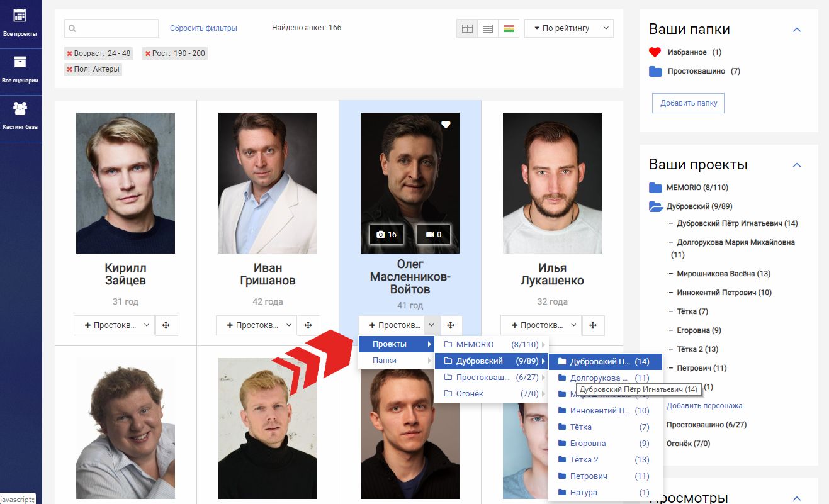Open Илья Лукашенко profile photo
Viewport: 829px width, 504px height.
552,183
